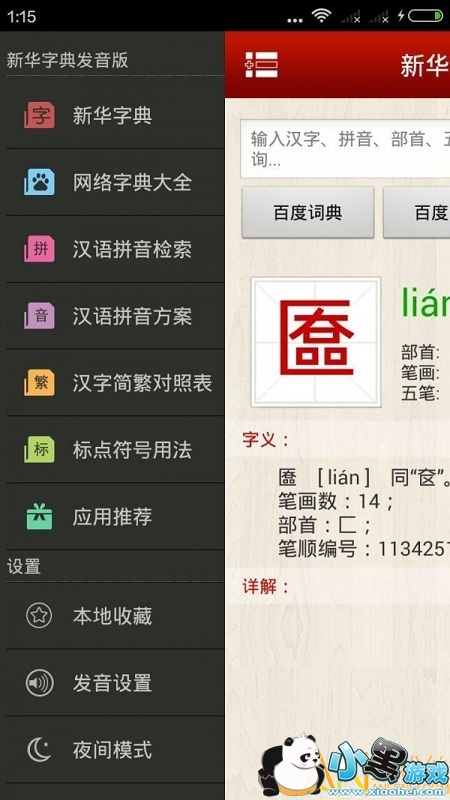This screenshot has width=450, height=800.
Task: Toggle night mode moon icon
Action: click(x=39, y=749)
